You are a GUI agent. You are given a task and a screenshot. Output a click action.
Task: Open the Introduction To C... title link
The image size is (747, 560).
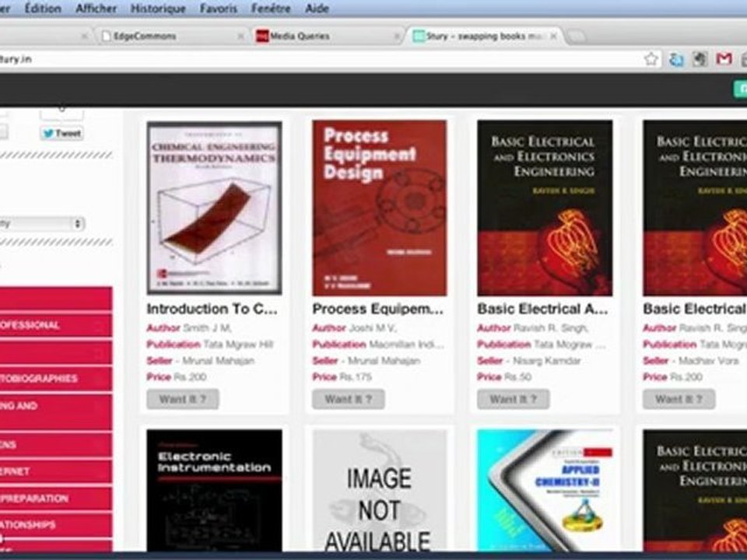click(212, 309)
